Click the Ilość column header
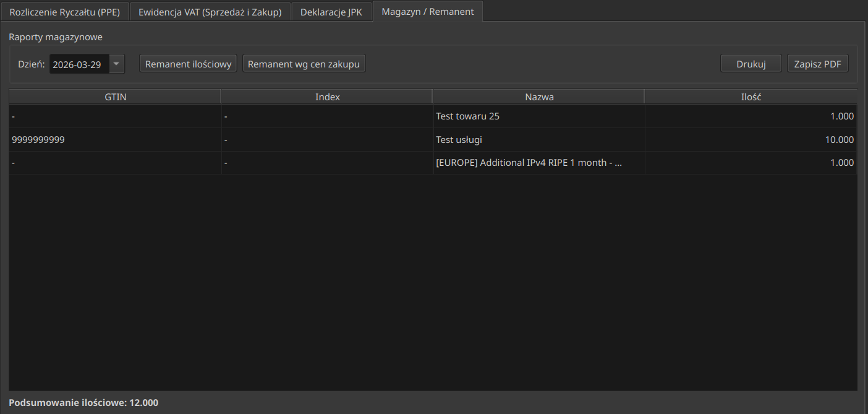The image size is (868, 414). 751,97
